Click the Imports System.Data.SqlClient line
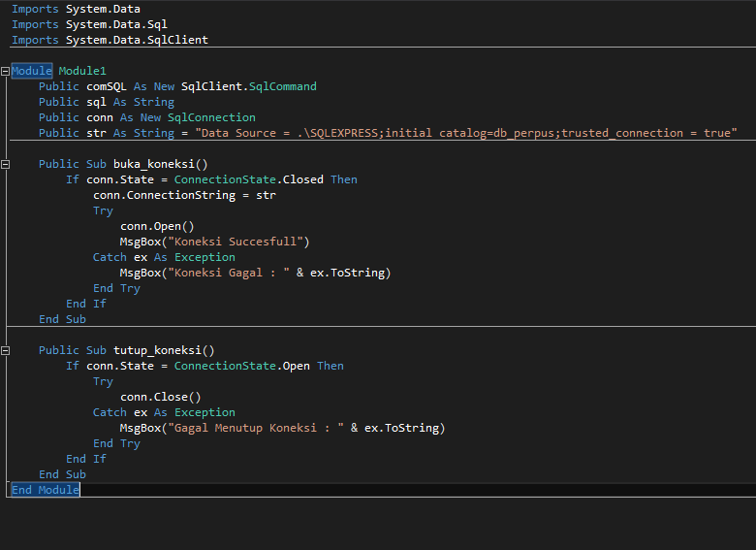Viewport: 756px width, 550px height. [110, 40]
